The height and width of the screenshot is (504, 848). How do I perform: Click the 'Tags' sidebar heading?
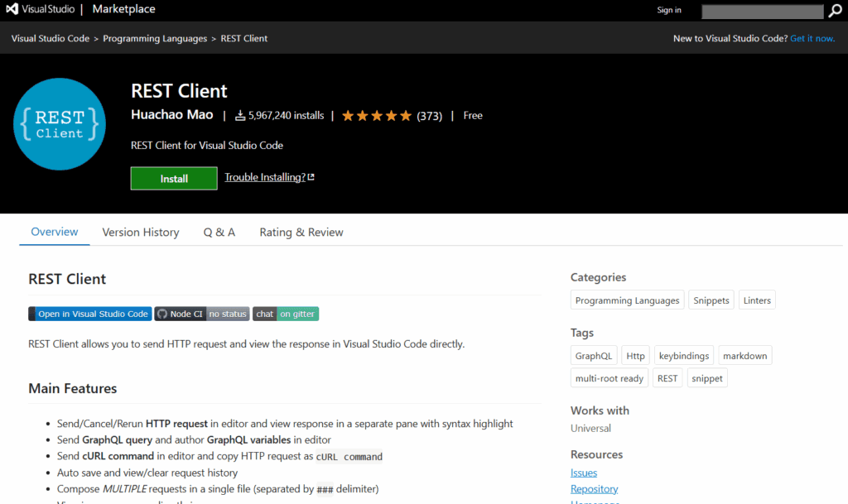coord(582,333)
